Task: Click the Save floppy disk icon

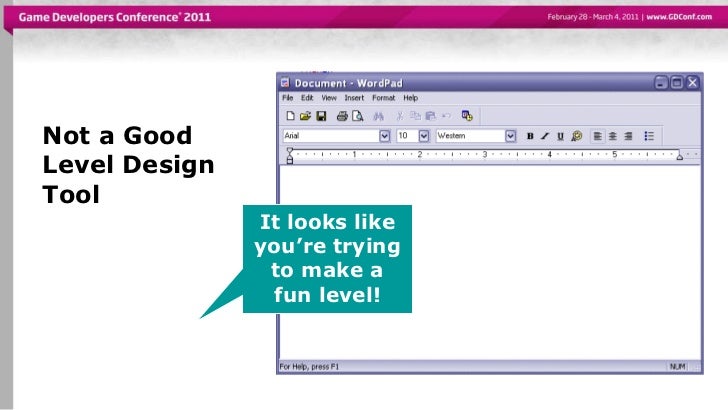Action: click(x=321, y=116)
